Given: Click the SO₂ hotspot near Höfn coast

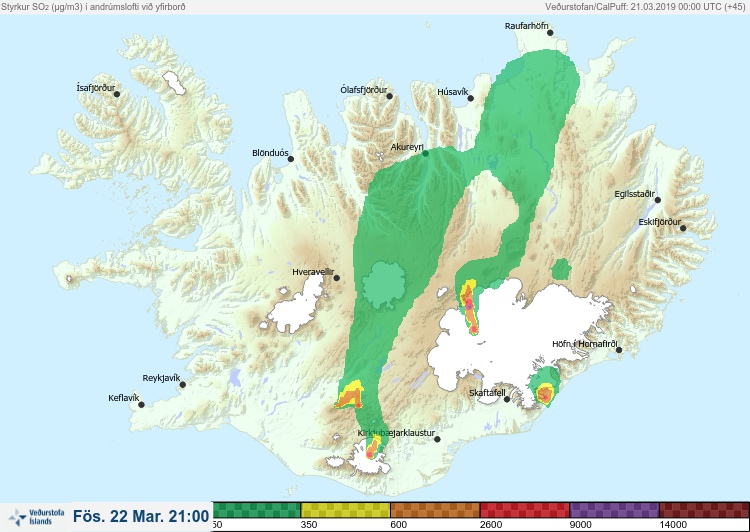Looking at the screenshot, I should pyautogui.click(x=544, y=394).
